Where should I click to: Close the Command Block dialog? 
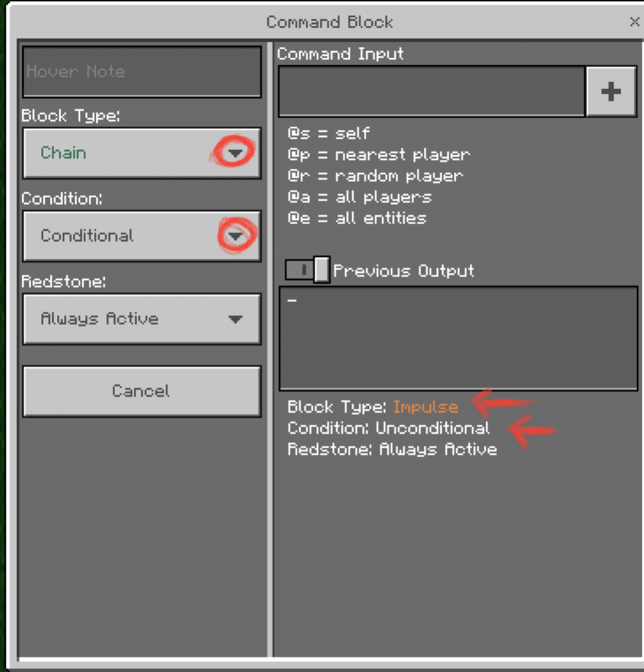point(634,22)
